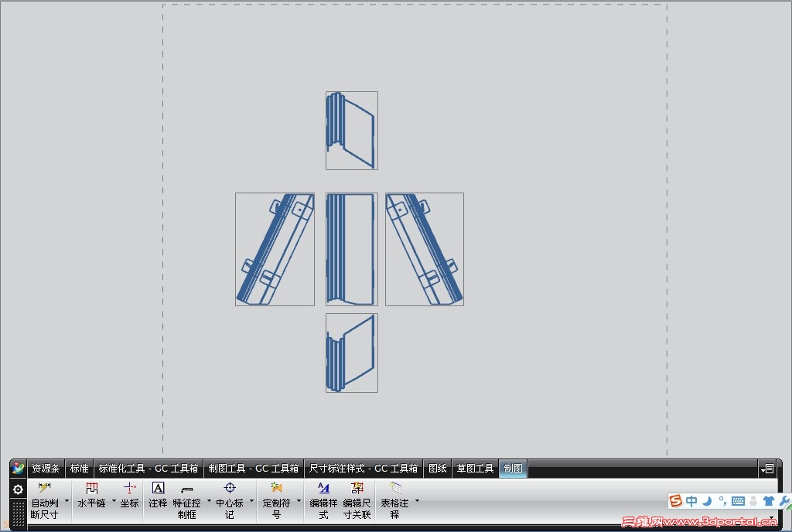The width and height of the screenshot is (792, 532).
Task: Expand the 表格注释 dropdown arrow
Action: (x=417, y=501)
